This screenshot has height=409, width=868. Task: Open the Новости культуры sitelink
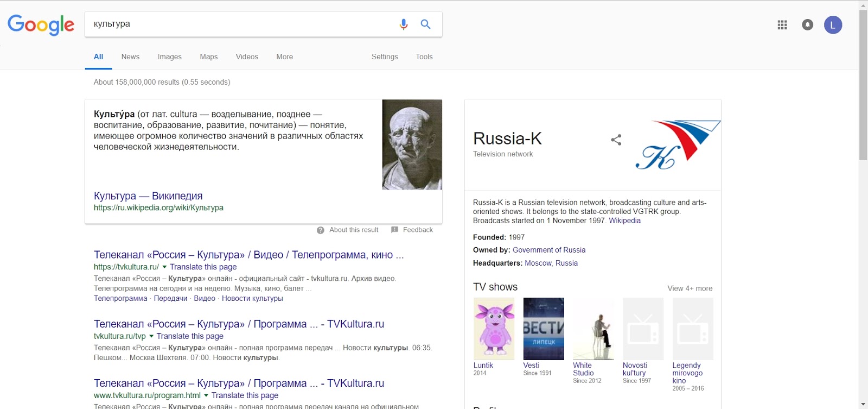coord(252,298)
